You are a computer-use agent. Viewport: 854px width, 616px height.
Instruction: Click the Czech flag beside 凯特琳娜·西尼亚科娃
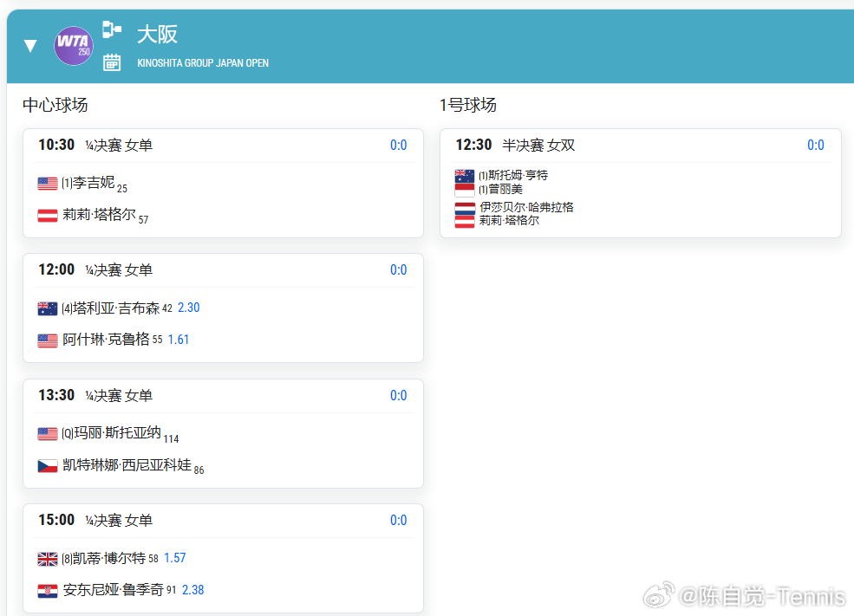(x=48, y=466)
